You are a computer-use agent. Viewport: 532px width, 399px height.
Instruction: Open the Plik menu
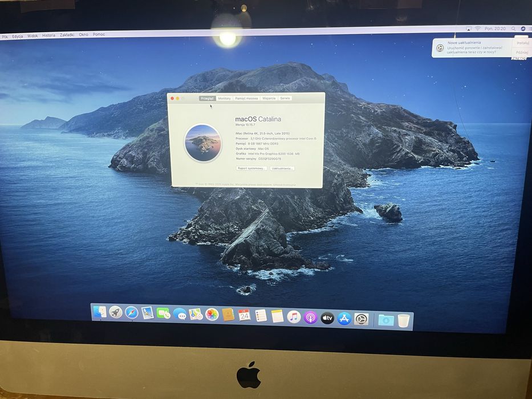[x=5, y=36]
